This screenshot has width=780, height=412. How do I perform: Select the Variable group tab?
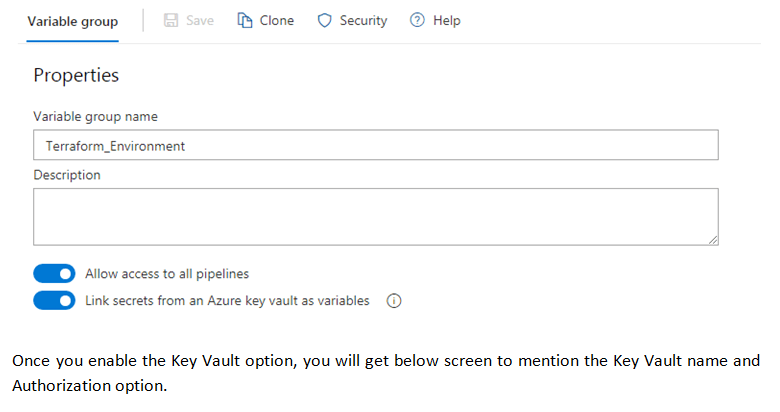click(72, 21)
